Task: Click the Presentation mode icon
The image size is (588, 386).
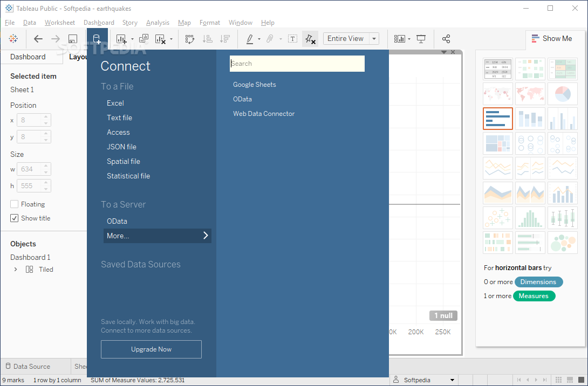Action: 421,39
